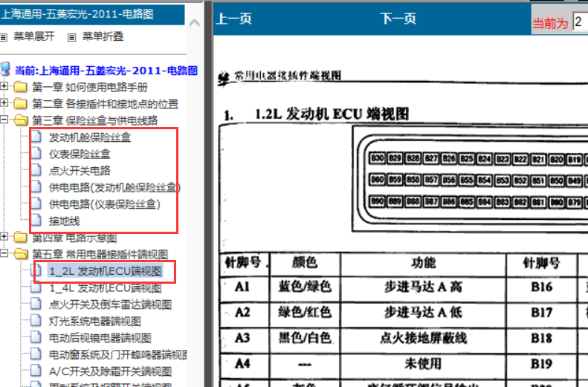The height and width of the screenshot is (387, 588).
Task: Open 供电电路(仪表保险丝盒) page
Action: 105,204
